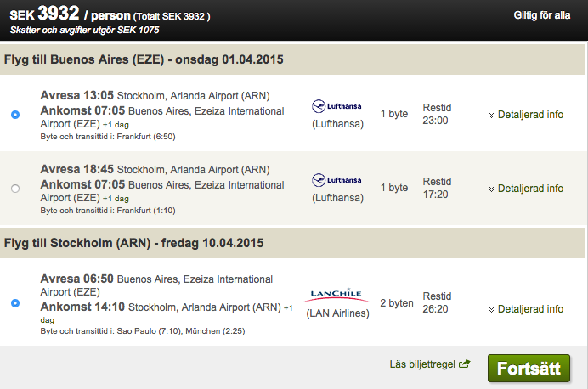
Task: Click the external link icon beside Läs biljettregel
Action: click(464, 364)
